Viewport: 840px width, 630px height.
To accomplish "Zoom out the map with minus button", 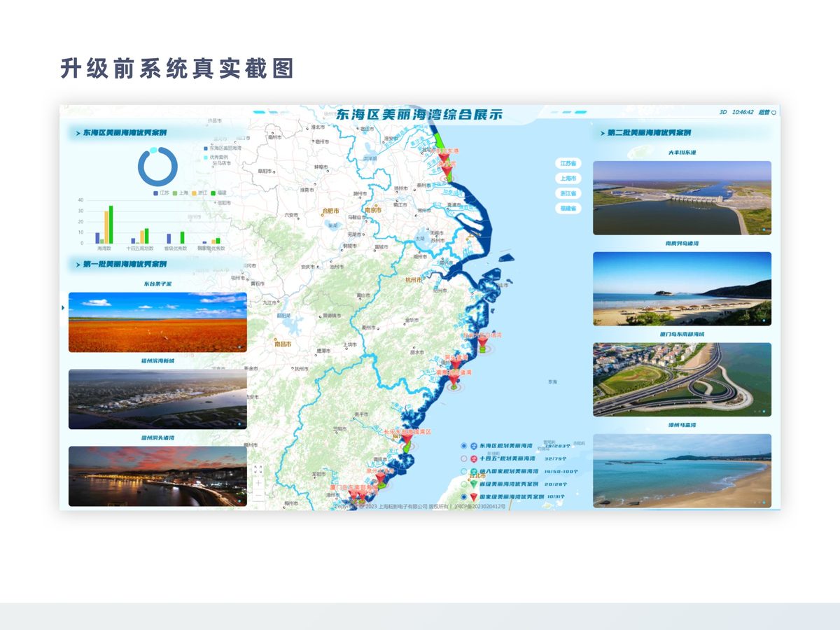I will 258,496.
